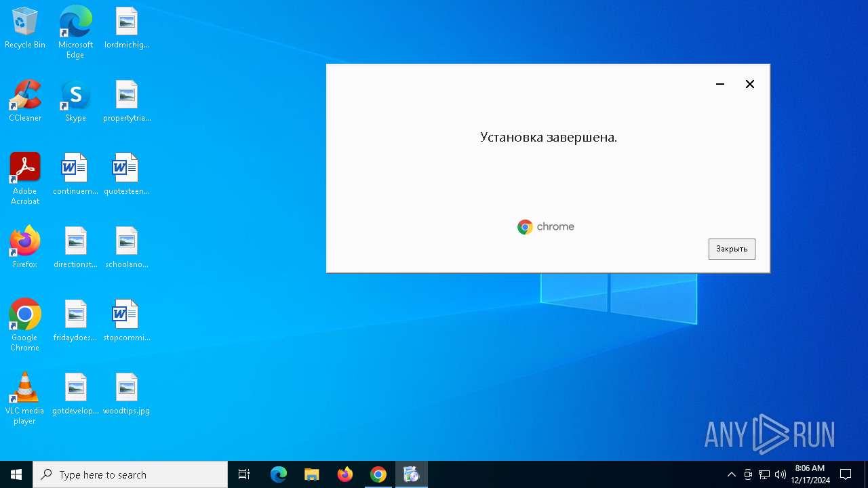
Task: Open the Firefox desktop shortcut
Action: point(25,248)
